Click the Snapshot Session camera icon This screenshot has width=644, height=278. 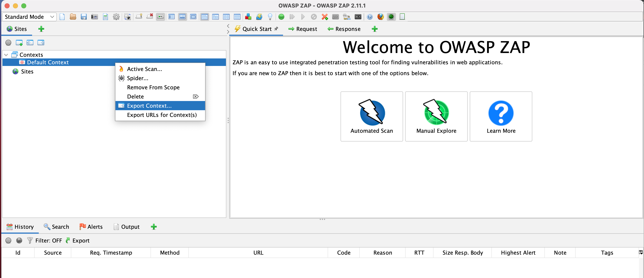[94, 17]
